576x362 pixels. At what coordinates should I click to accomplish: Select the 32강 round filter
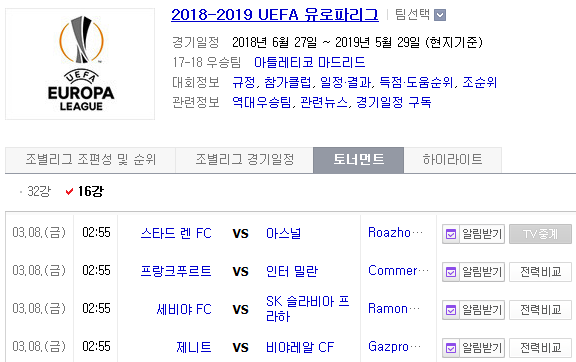coord(39,191)
